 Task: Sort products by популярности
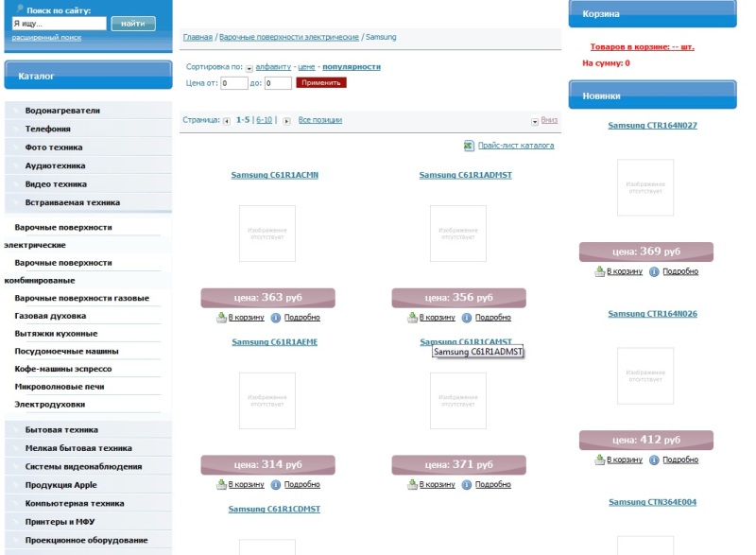352,67
